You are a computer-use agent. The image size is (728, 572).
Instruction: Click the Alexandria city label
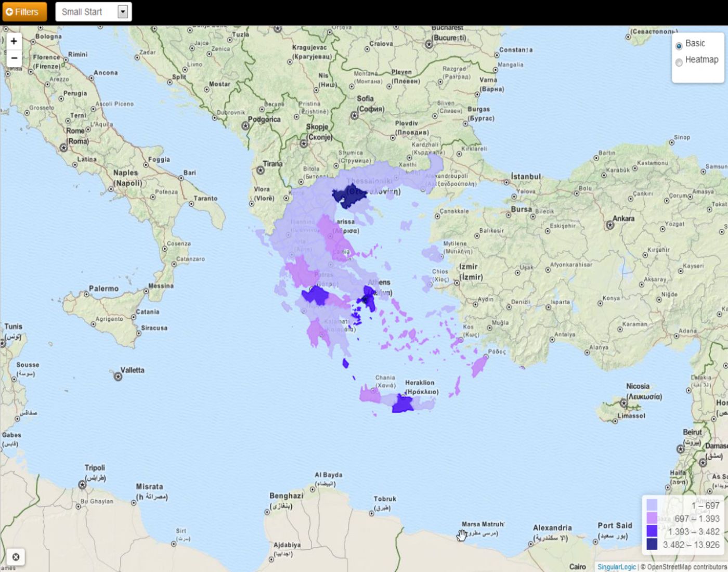tap(552, 532)
